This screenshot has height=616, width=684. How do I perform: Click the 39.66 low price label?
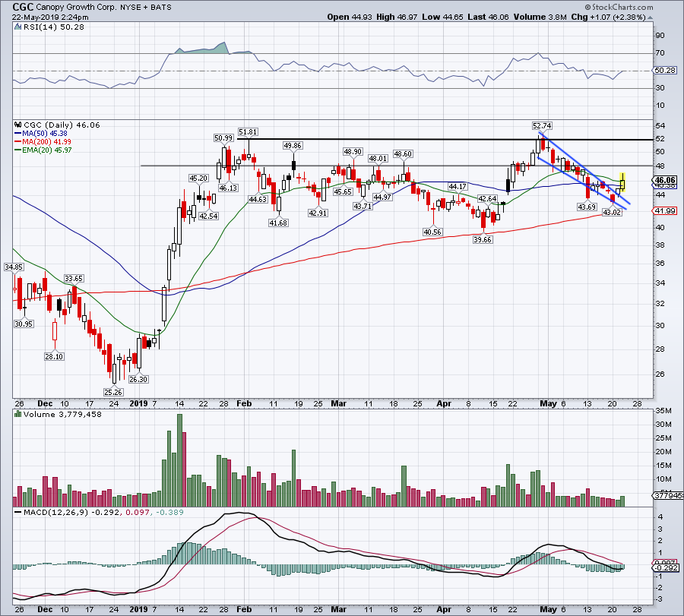click(x=483, y=239)
